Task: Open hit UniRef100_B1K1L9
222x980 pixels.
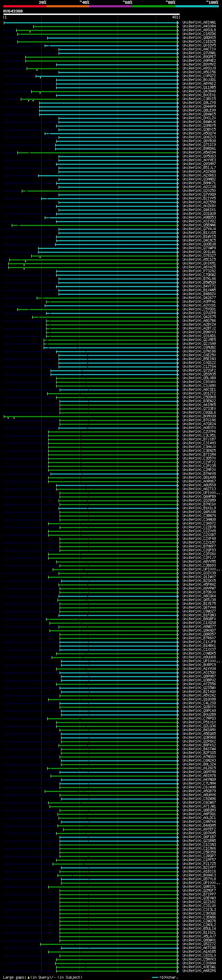Action: pos(199,508)
